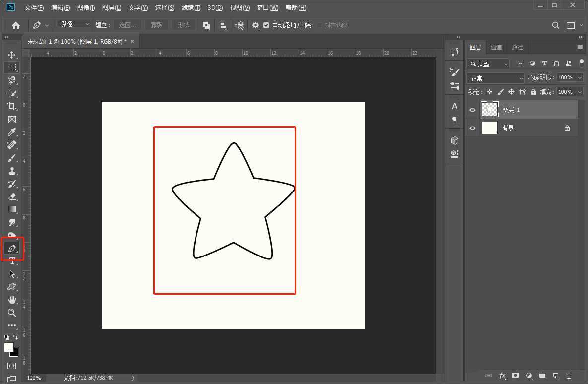Click the delete layer trash icon
The width and height of the screenshot is (588, 384).
[x=569, y=376]
